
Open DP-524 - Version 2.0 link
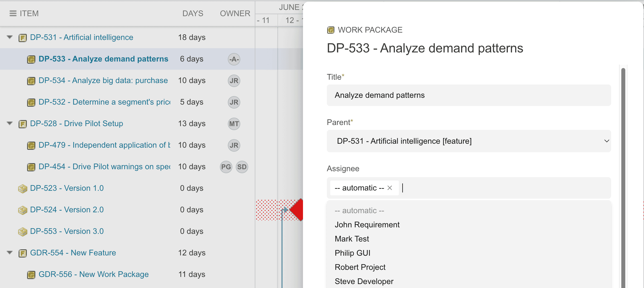click(x=67, y=210)
